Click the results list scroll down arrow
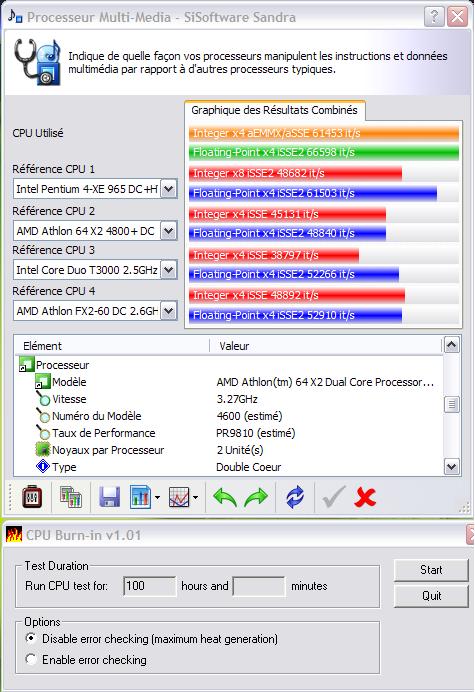The height and width of the screenshot is (692, 475). pyautogui.click(x=451, y=467)
